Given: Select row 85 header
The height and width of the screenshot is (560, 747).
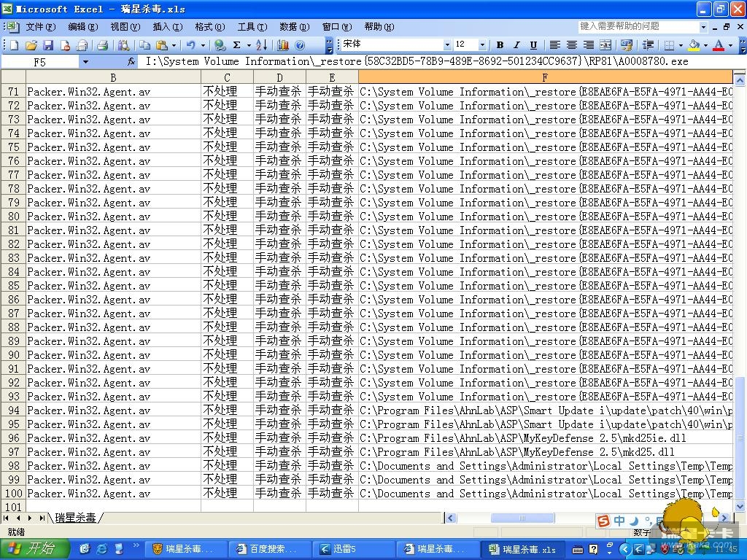Looking at the screenshot, I should [x=13, y=286].
